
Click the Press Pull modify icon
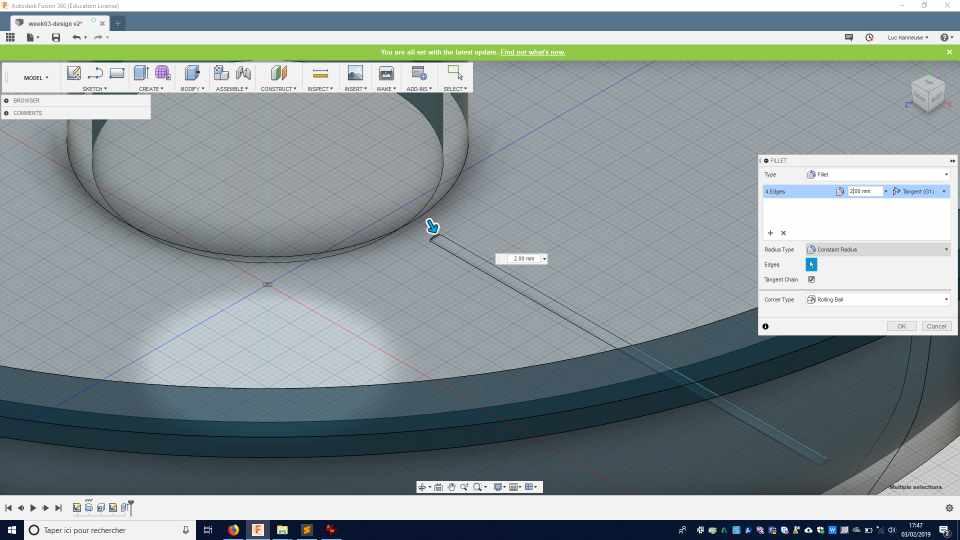[192, 73]
